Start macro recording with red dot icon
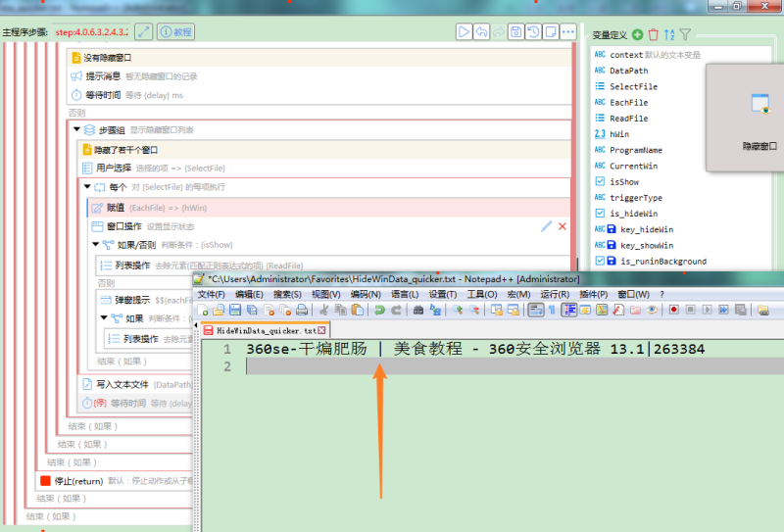Screen dimensions: 784x532 click(x=673, y=310)
